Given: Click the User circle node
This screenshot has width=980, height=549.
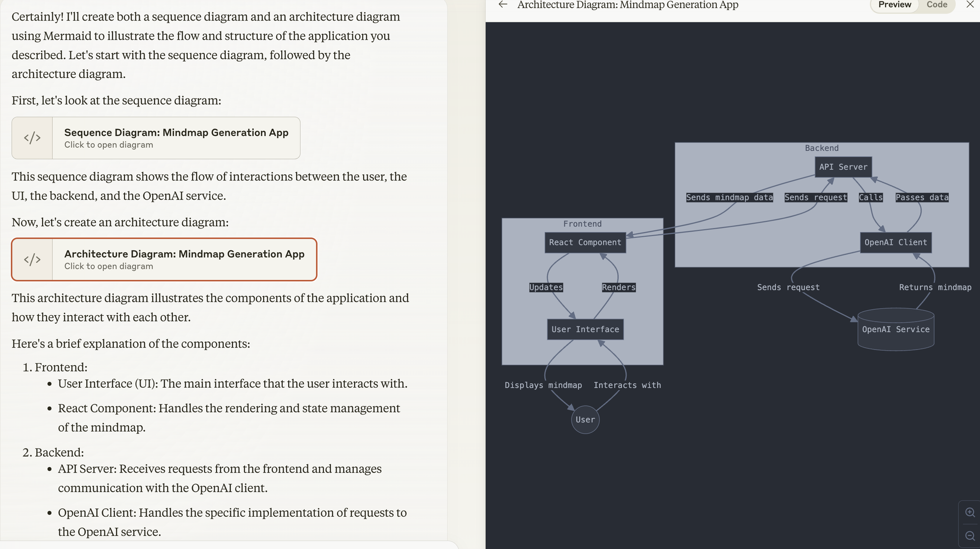Looking at the screenshot, I should tap(585, 420).
